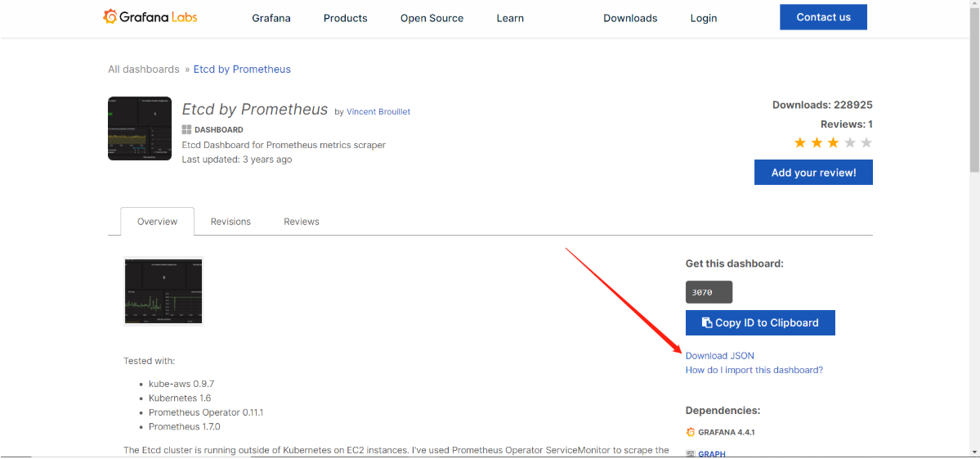This screenshot has height=459, width=980.
Task: Switch to the Reviews tab
Action: 301,222
